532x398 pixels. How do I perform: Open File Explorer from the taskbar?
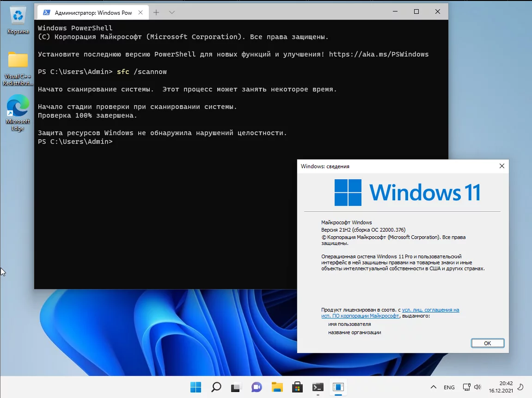[277, 387]
